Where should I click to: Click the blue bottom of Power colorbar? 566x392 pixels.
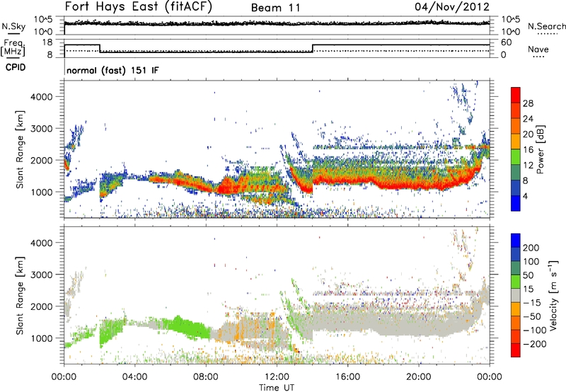click(516, 203)
